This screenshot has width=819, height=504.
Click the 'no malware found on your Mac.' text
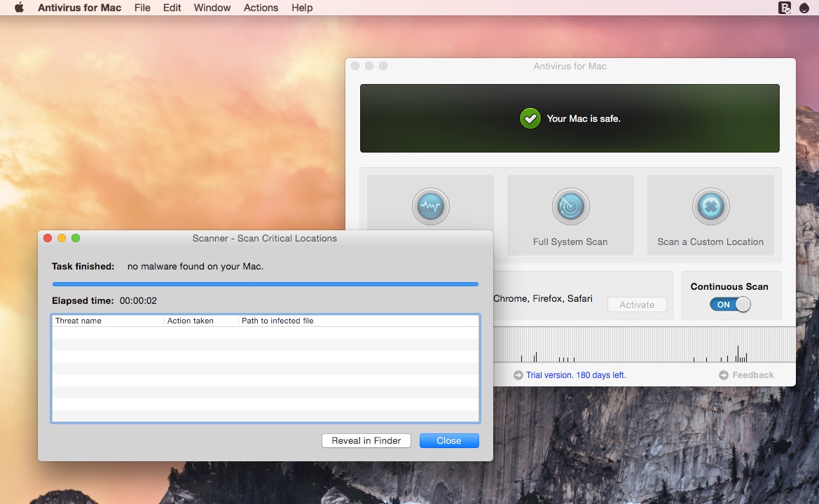[x=195, y=266]
